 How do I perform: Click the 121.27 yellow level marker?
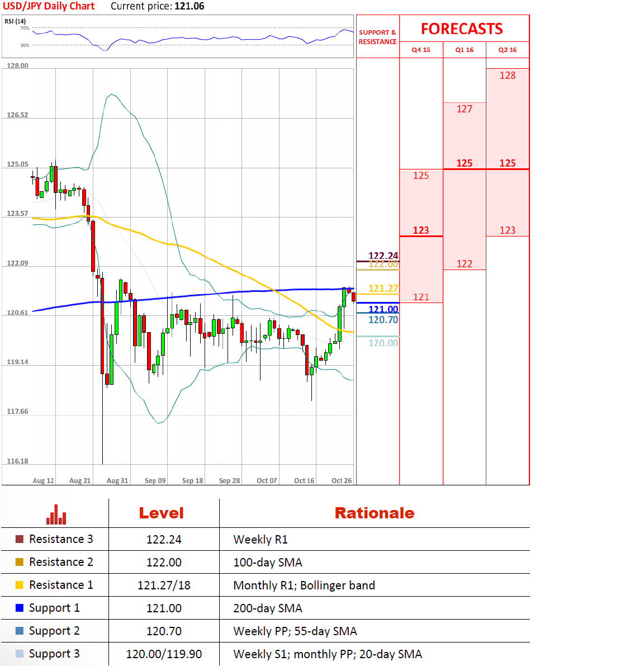[x=383, y=289]
